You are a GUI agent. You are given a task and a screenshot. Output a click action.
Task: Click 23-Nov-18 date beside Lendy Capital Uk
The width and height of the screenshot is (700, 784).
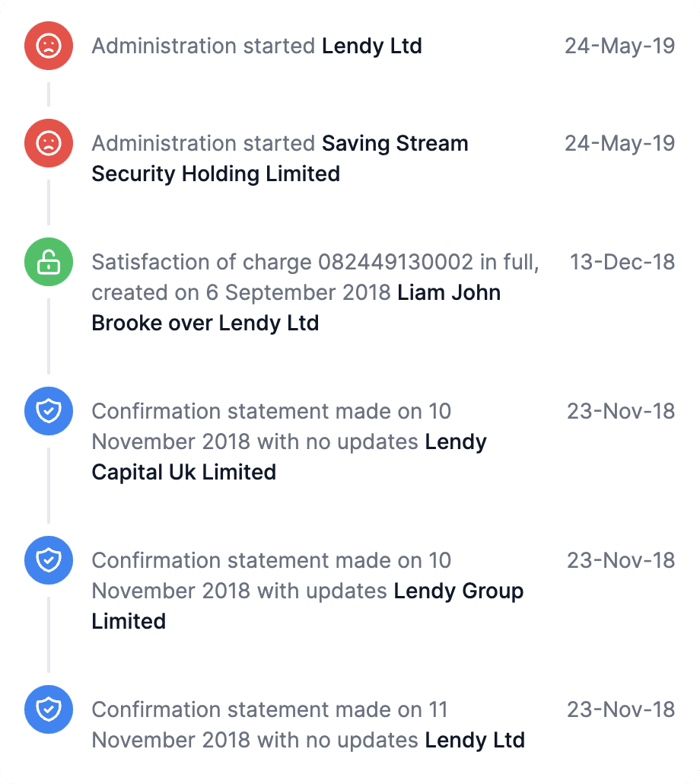(621, 411)
